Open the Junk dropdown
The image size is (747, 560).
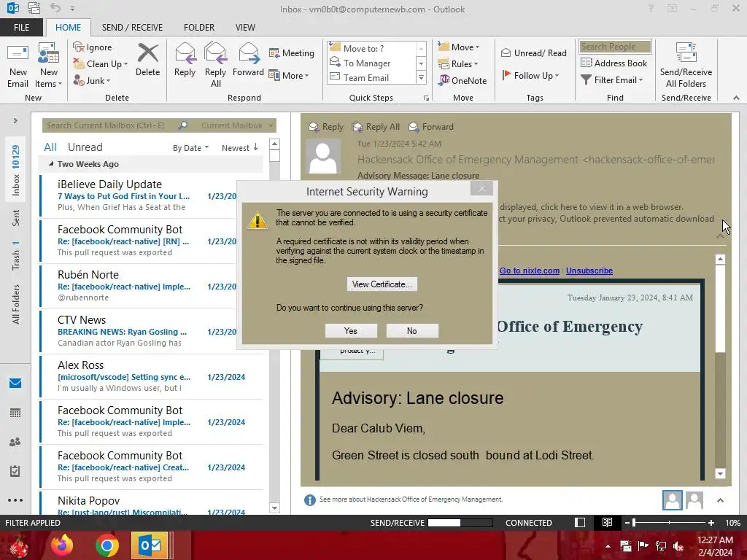point(92,80)
